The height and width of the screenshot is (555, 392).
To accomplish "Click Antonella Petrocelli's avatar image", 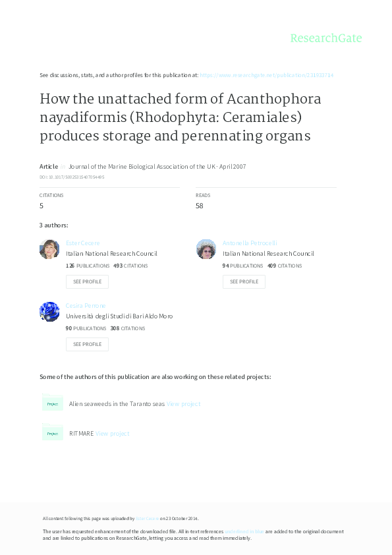I will pos(206,249).
